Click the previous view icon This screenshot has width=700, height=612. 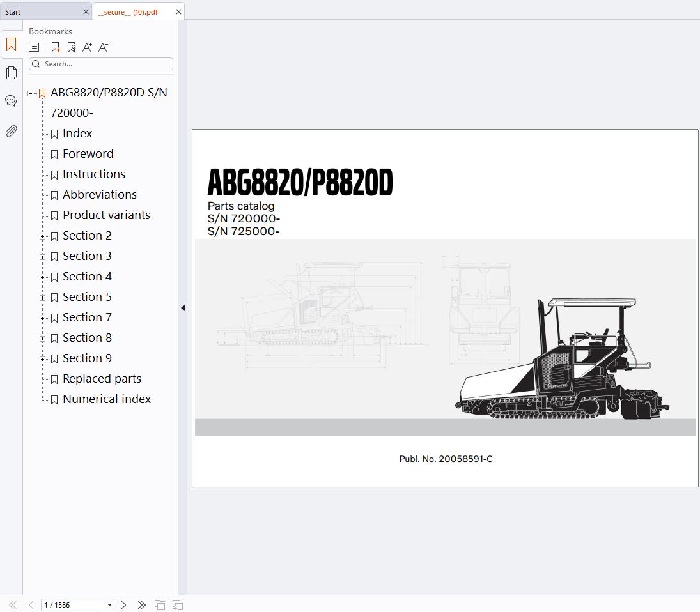coord(159,605)
